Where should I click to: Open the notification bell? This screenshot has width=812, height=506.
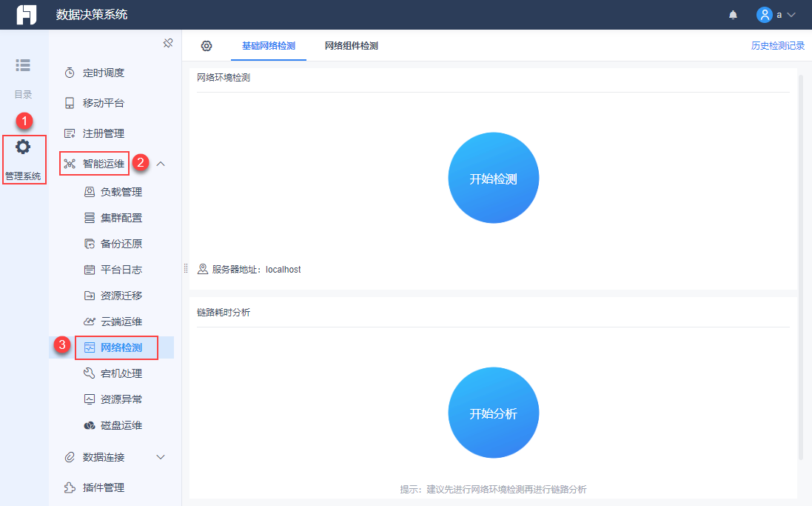(733, 15)
